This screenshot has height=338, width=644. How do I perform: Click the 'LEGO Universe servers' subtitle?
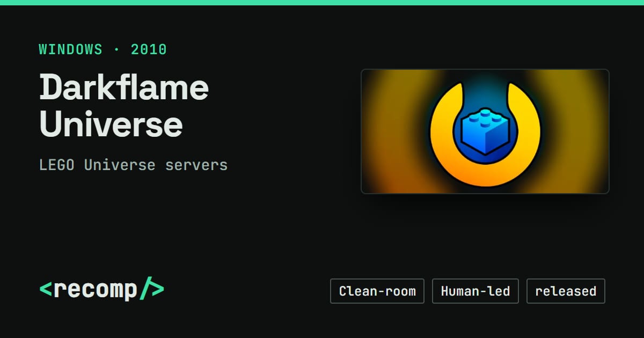coord(134,165)
